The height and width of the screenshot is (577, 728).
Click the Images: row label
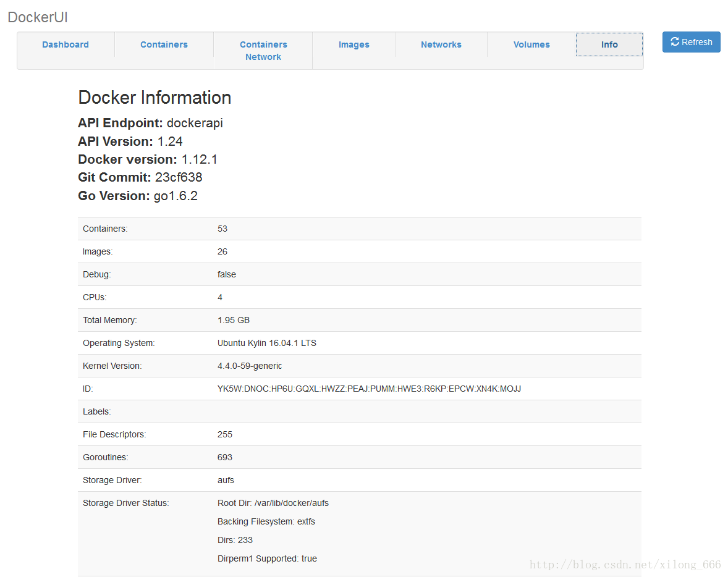[98, 251]
